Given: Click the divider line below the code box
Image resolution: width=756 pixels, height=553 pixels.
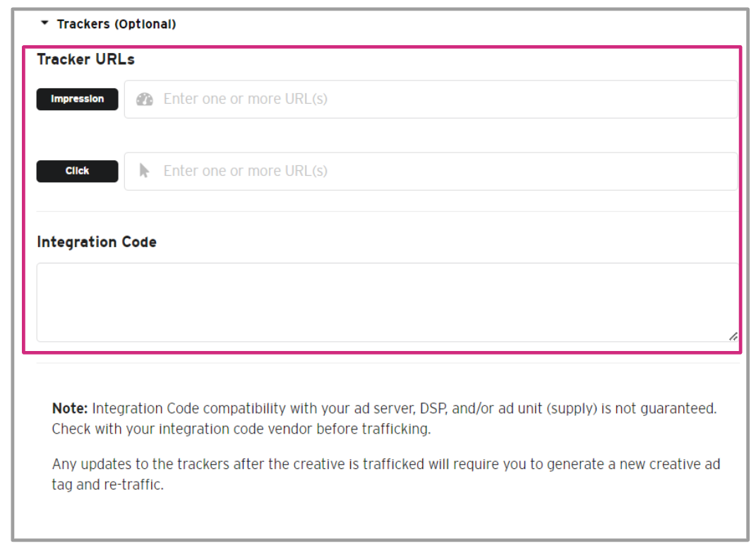Looking at the screenshot, I should [x=387, y=363].
